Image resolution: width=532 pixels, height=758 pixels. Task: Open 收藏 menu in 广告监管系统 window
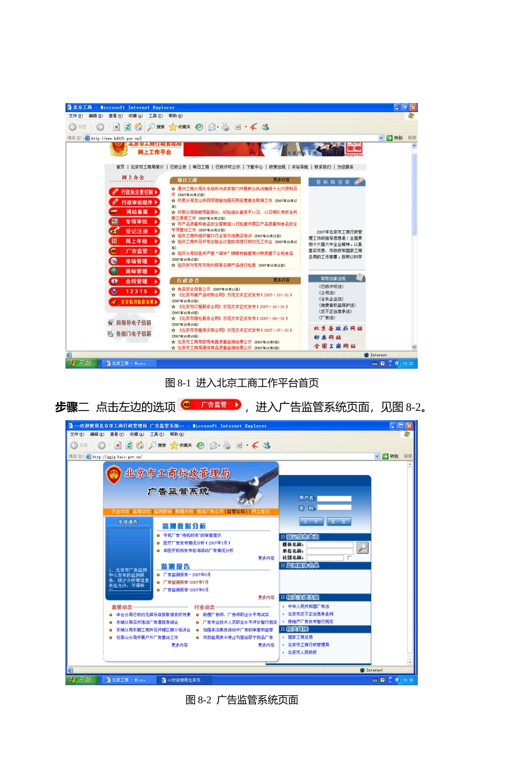pos(137,434)
